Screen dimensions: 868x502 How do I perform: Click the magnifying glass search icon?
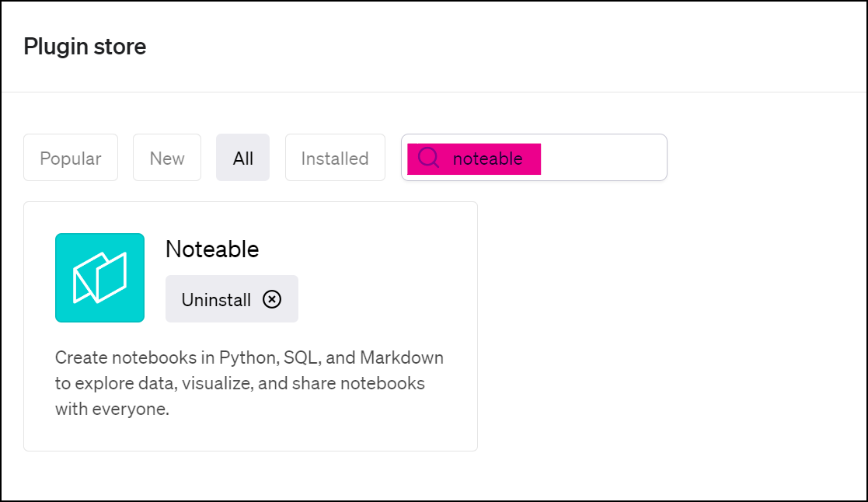(x=428, y=158)
